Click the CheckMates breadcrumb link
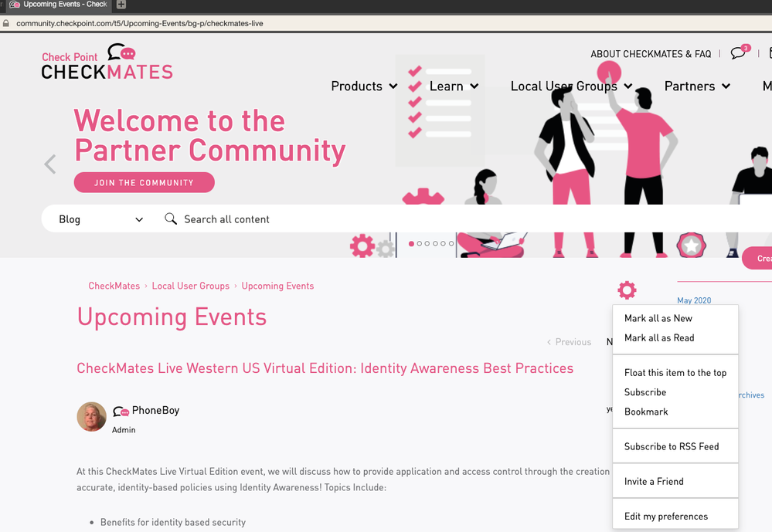This screenshot has height=532, width=772. tap(114, 286)
